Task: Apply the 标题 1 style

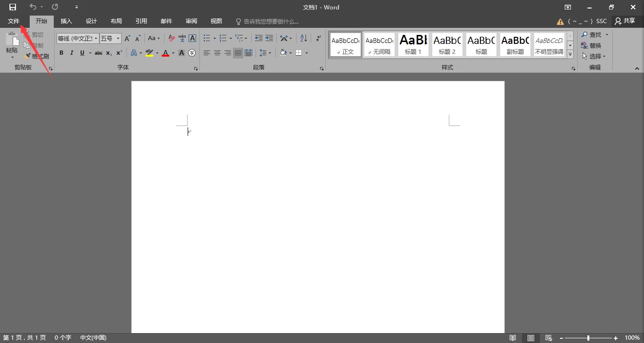Action: (413, 44)
